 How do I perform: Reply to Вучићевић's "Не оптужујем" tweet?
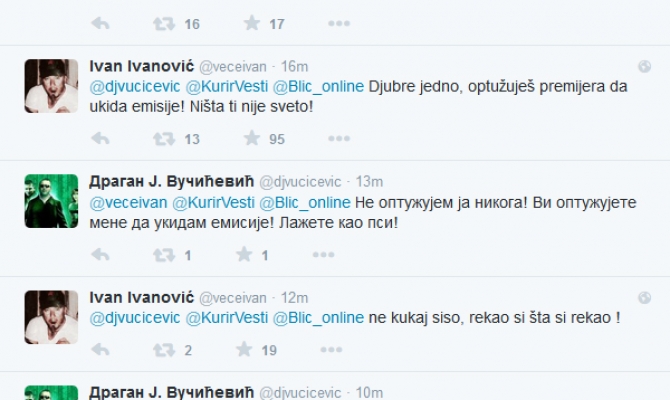coord(100,256)
